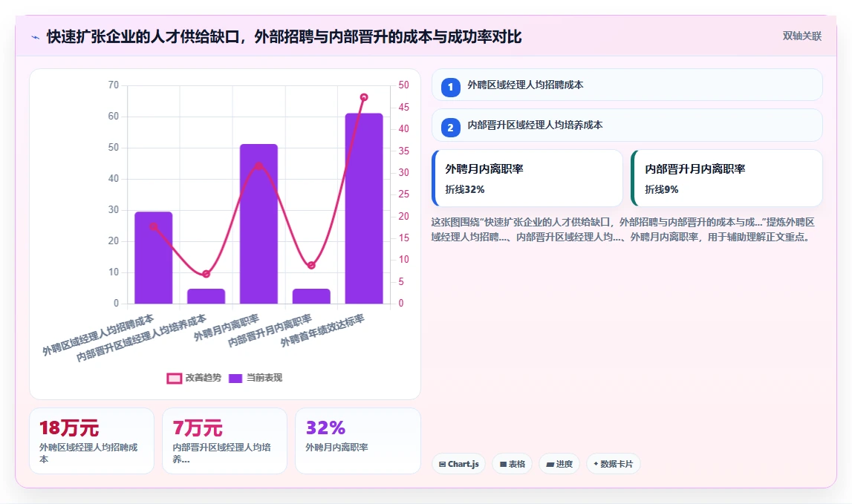
Task: Click the line point above 内部晋升区域经理人均培养成本 bar
Action: pyautogui.click(x=206, y=274)
